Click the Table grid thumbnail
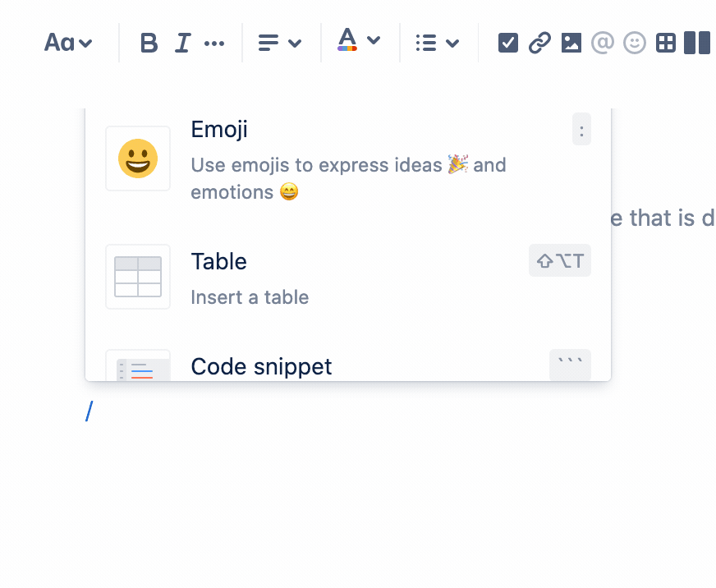 click(138, 277)
